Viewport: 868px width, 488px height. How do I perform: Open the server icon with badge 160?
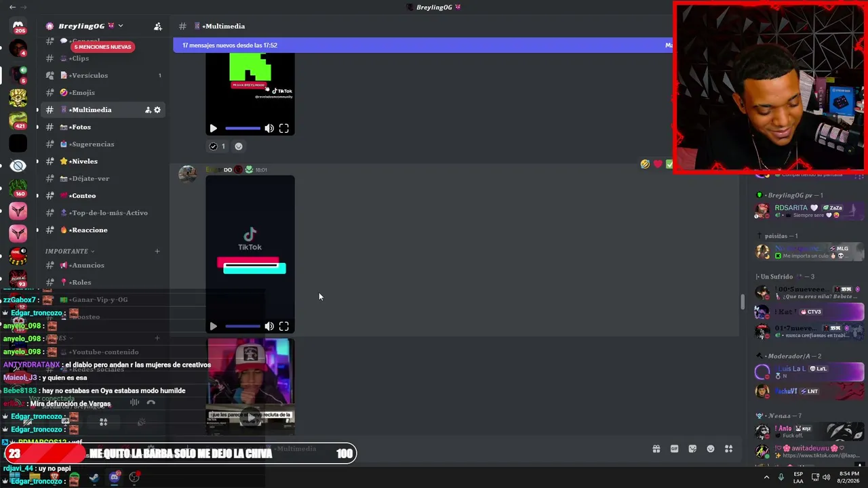18,188
